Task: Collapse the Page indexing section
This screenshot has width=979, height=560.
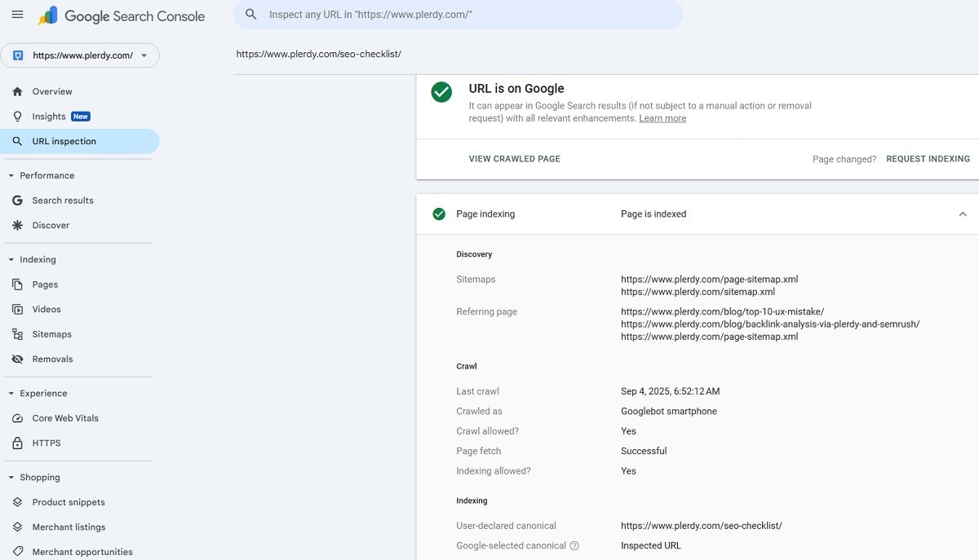Action: [x=962, y=214]
